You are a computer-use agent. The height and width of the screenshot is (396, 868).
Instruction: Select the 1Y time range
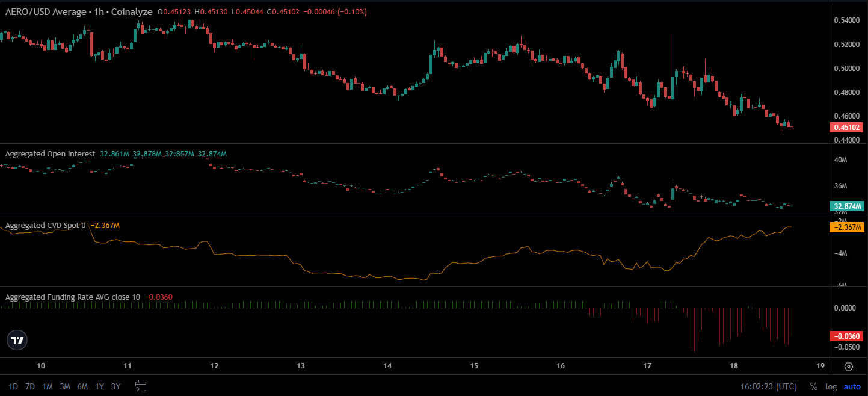click(99, 386)
